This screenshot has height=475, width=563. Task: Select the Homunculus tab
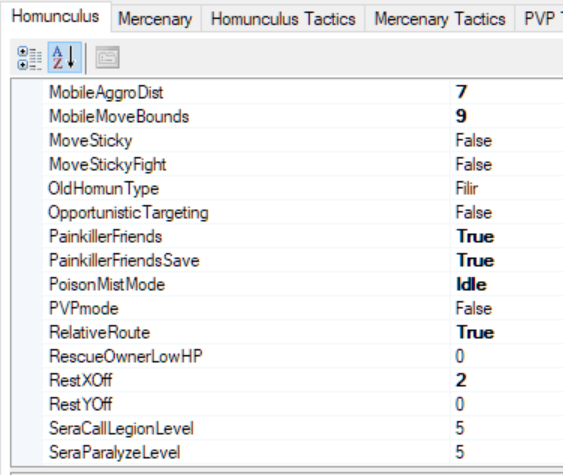[x=55, y=17]
